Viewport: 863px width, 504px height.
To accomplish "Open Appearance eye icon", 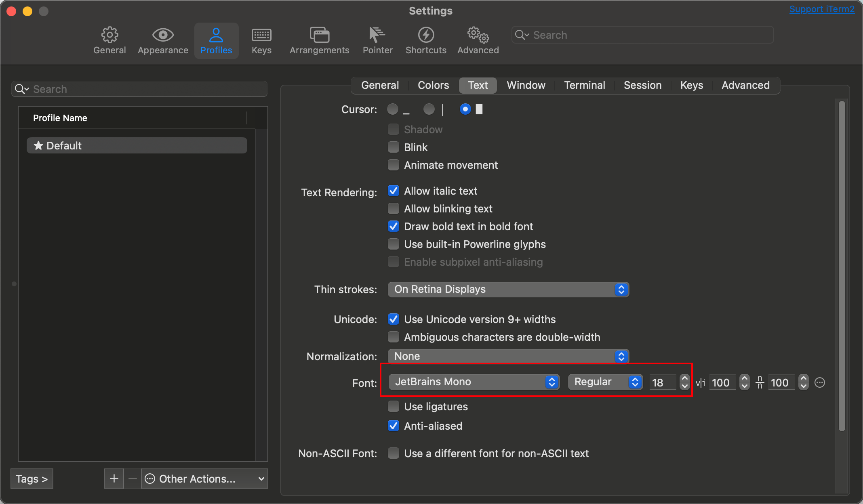I will pos(163,35).
